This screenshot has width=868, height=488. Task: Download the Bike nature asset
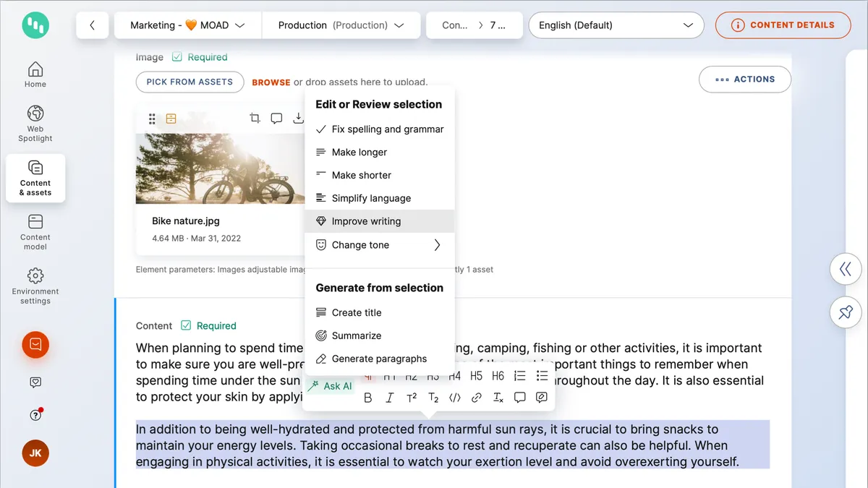[x=298, y=119]
